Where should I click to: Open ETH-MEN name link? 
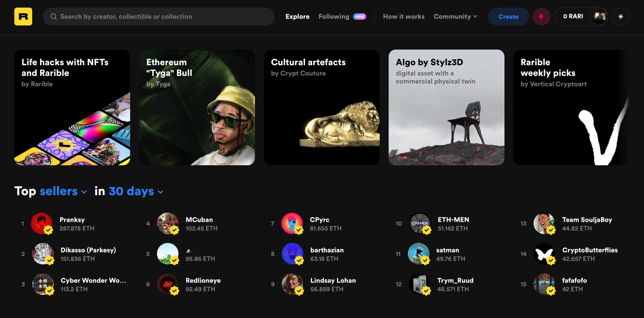coord(453,220)
